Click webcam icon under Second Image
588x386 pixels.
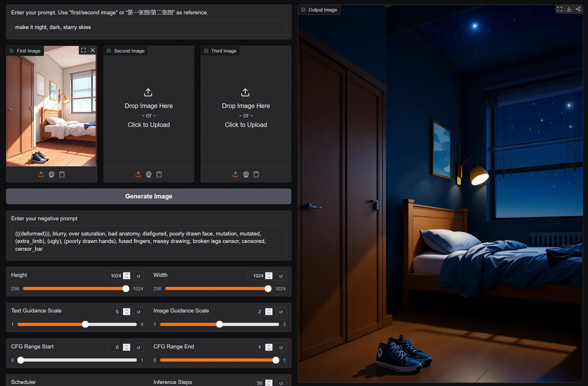coord(149,174)
